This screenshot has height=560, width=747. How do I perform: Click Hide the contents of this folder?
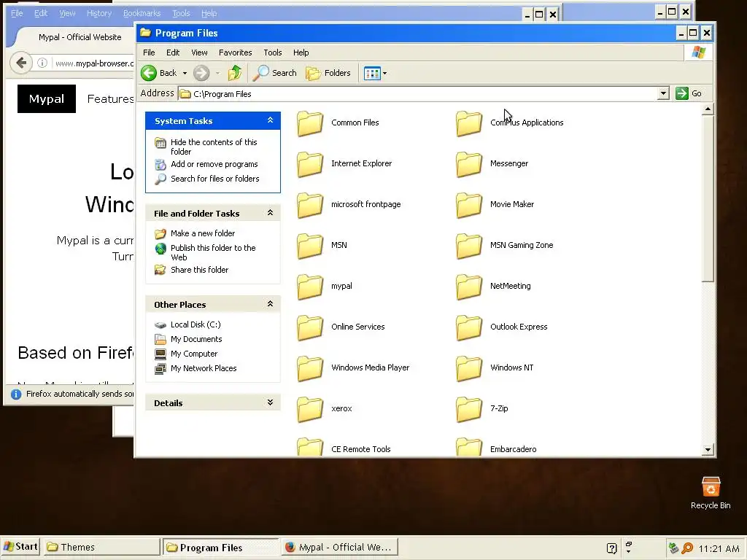214,147
